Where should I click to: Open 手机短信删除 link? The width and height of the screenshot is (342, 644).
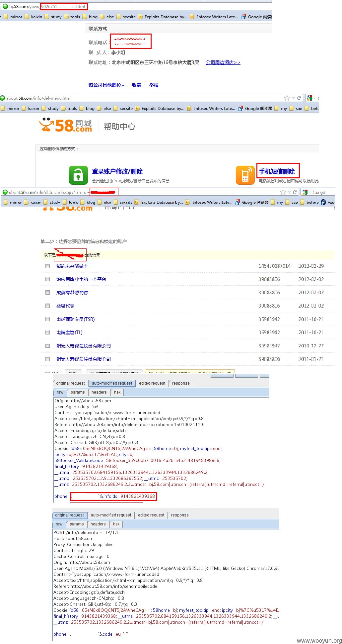(x=277, y=171)
